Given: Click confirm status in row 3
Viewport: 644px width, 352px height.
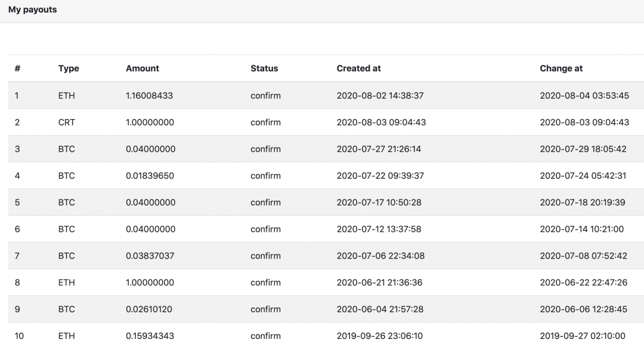Looking at the screenshot, I should (265, 149).
